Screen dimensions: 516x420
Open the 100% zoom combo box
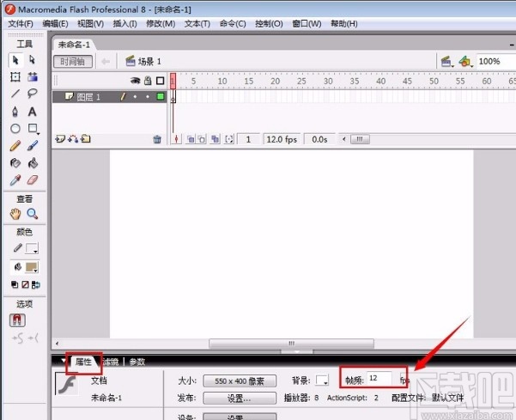[x=495, y=62]
